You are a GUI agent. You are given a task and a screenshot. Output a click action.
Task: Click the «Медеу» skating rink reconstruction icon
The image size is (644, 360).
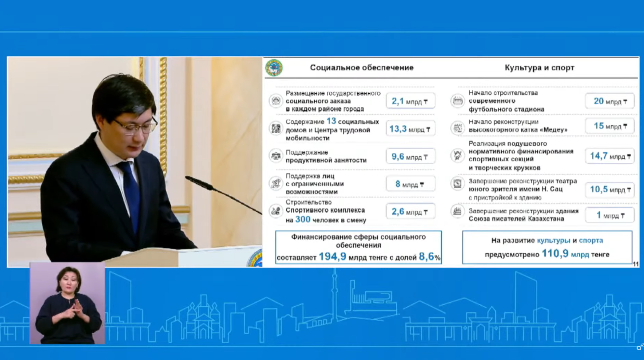[x=457, y=127]
